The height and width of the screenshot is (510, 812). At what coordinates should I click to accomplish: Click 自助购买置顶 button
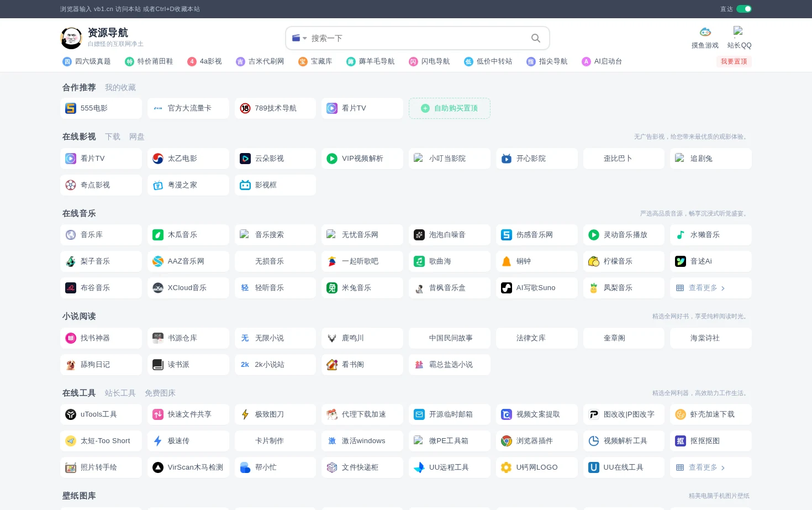pyautogui.click(x=450, y=108)
